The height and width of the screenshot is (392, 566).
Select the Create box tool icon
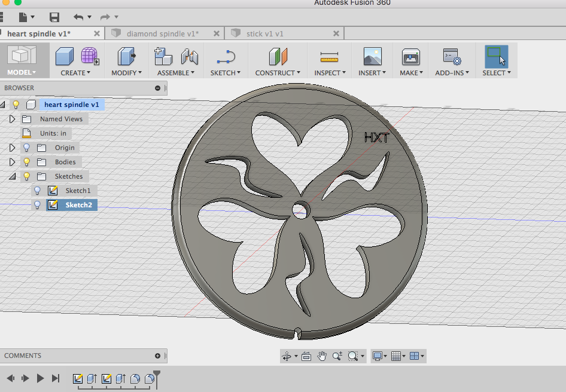pyautogui.click(x=65, y=57)
